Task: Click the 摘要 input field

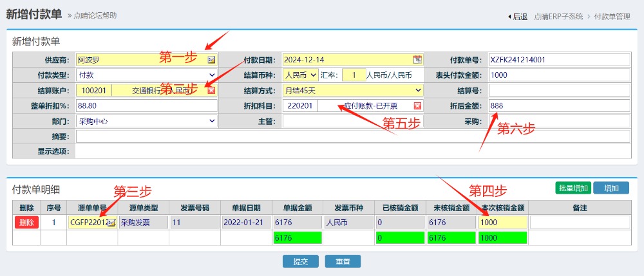Action: (353, 136)
